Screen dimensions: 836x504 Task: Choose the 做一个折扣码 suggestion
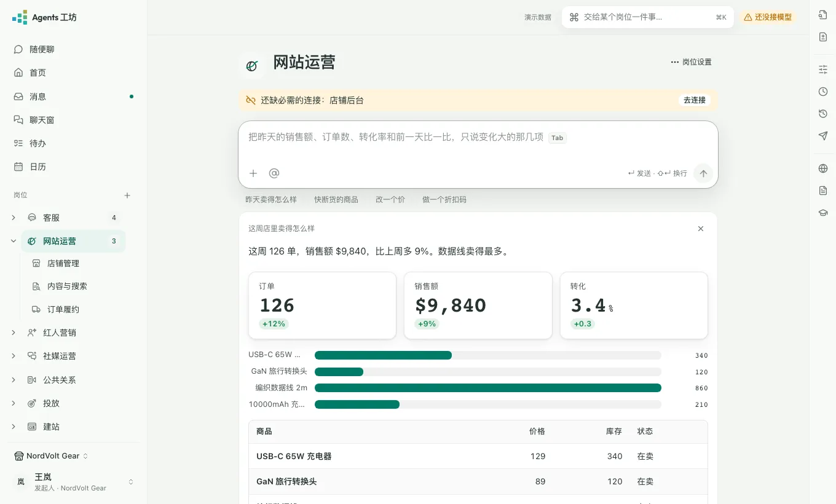[444, 200]
